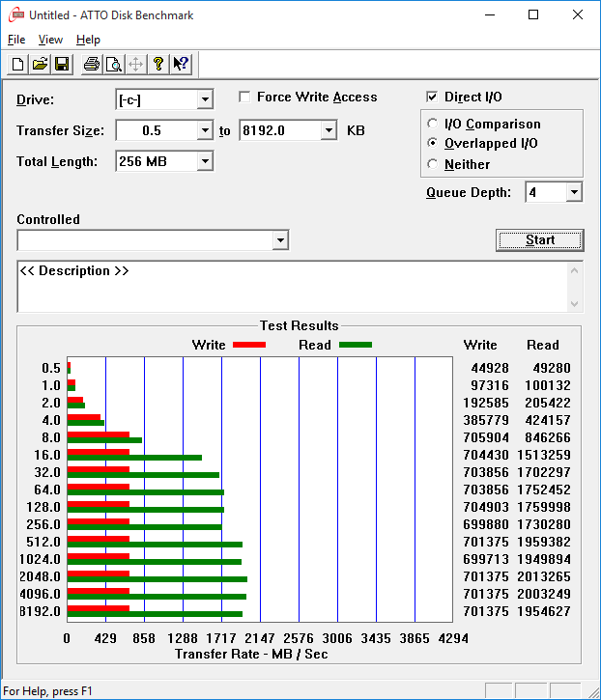
Task: Click the 0.5 KB row read value 49280
Action: point(552,368)
